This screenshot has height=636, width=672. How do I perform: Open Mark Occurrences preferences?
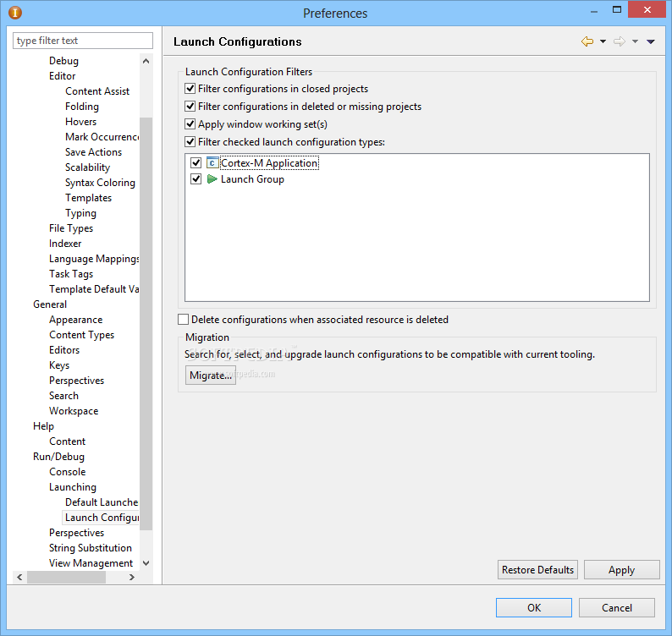point(102,137)
